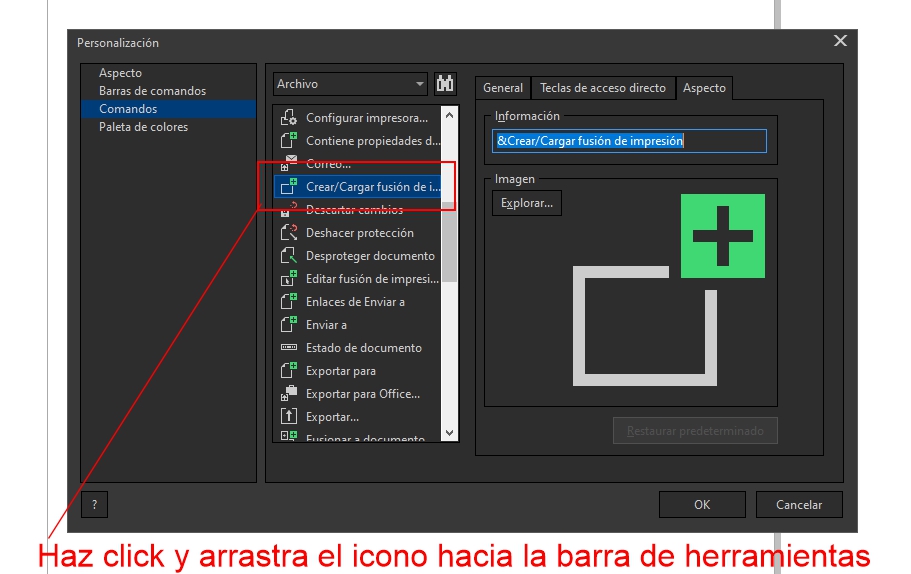Screen dimensions: 911x574
Task: Select Editar fusión de impresión icon
Action: pos(289,279)
